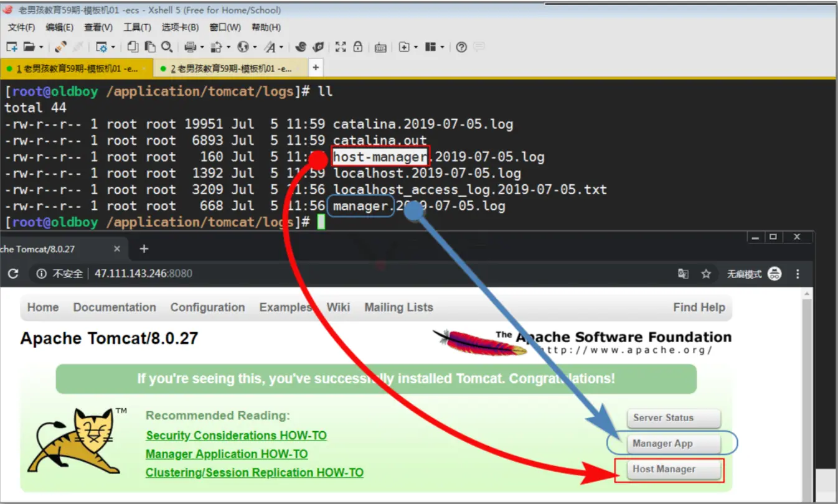This screenshot has width=838, height=504.
Task: Open Security Considerations HOW-TO link
Action: click(236, 436)
